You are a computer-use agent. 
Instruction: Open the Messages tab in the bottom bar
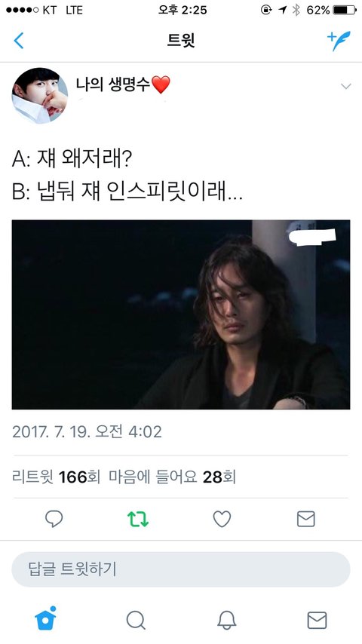tap(318, 620)
